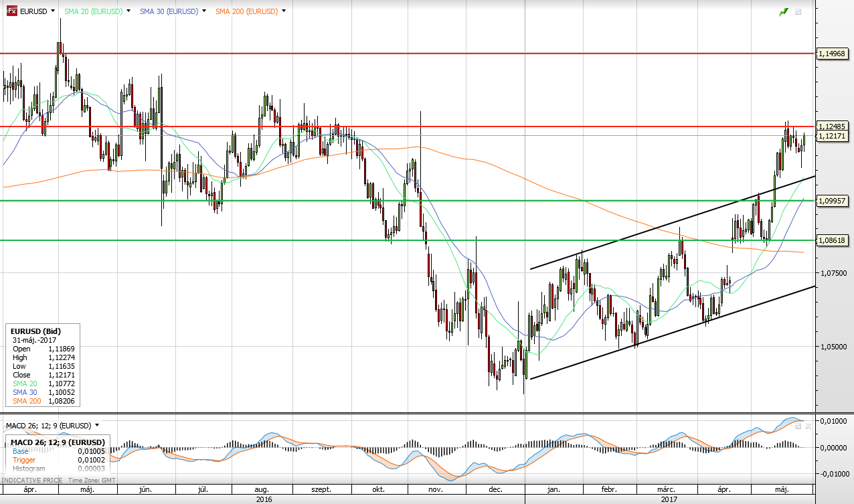Open the MACD 26; 12; 9 dropdown

[97, 425]
